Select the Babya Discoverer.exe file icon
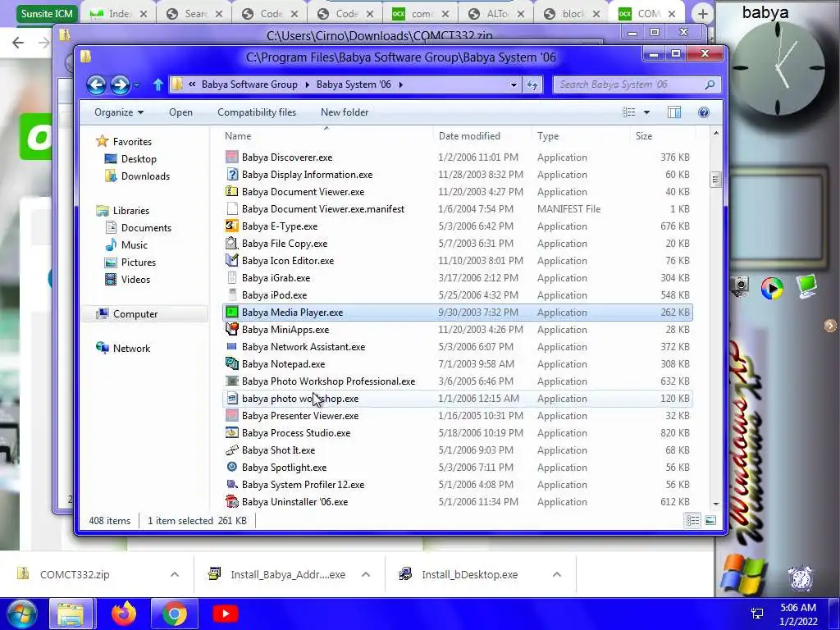The image size is (840, 630). click(231, 157)
